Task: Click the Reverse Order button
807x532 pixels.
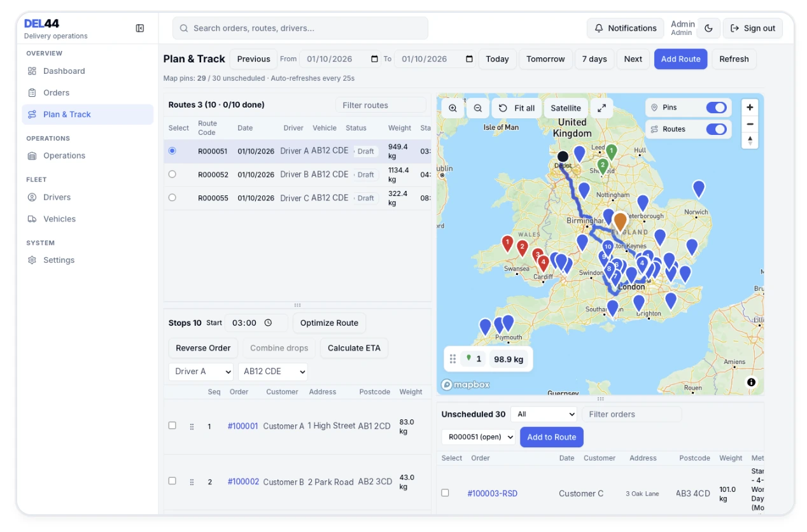Action: [x=203, y=348]
